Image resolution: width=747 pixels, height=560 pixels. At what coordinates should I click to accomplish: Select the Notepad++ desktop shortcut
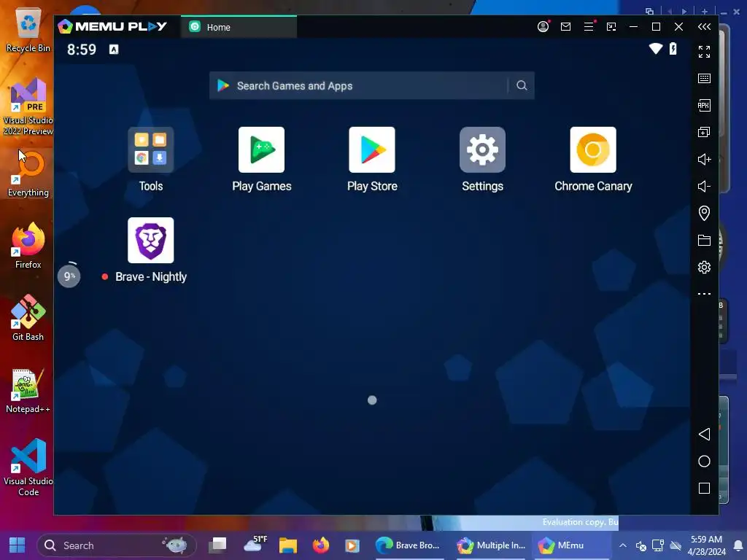pos(28,391)
